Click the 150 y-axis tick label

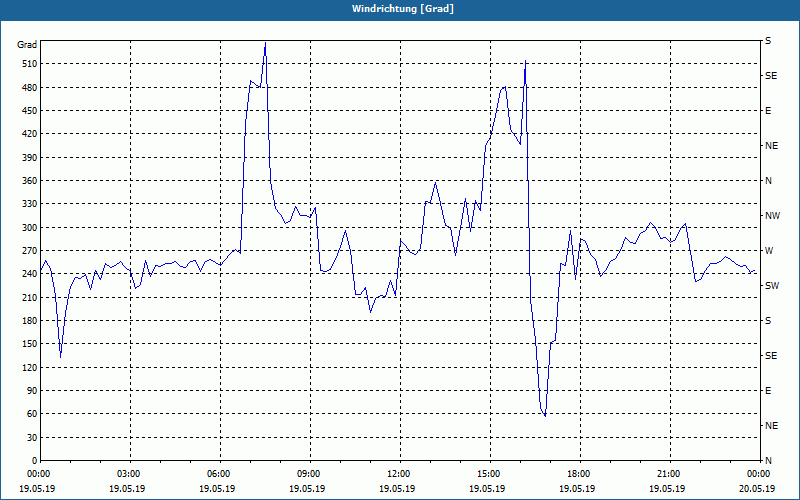(x=30, y=344)
